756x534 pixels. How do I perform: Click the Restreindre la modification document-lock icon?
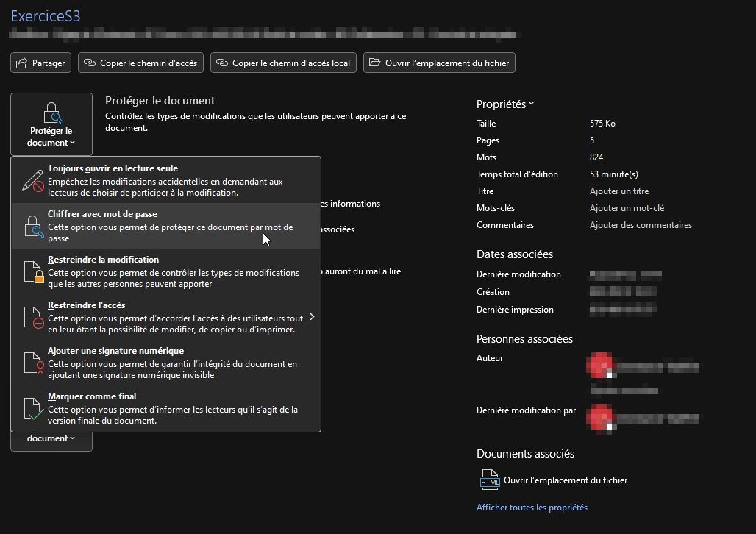coord(33,271)
